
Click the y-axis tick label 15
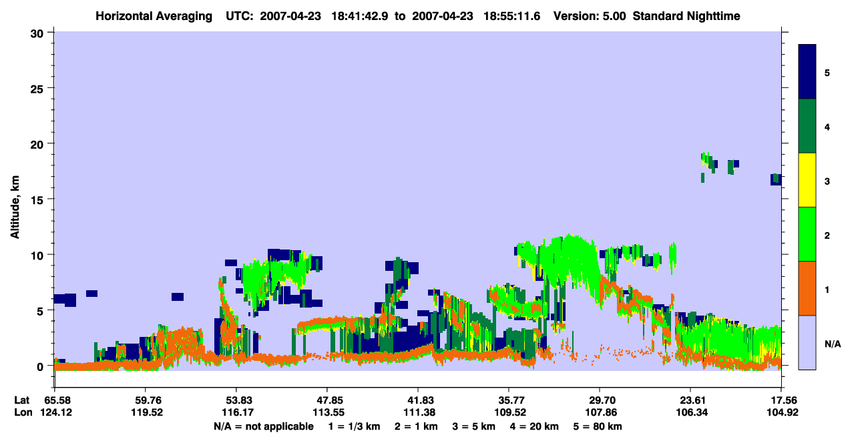pos(39,199)
